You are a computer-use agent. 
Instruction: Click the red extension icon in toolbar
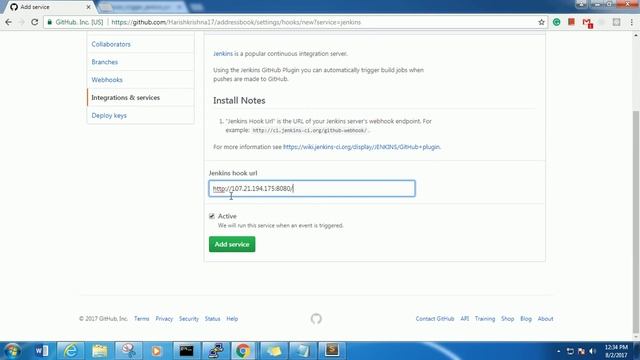tap(571, 22)
